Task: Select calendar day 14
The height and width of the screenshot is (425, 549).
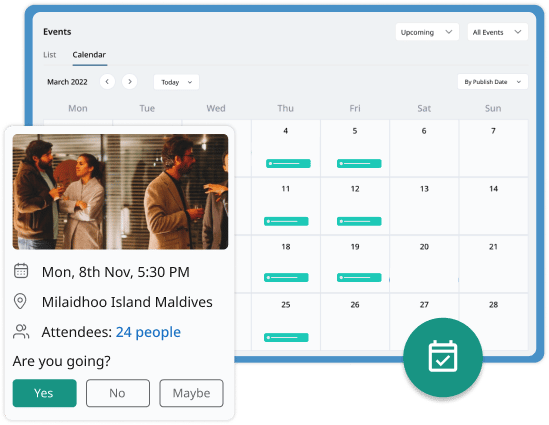Action: click(x=493, y=206)
